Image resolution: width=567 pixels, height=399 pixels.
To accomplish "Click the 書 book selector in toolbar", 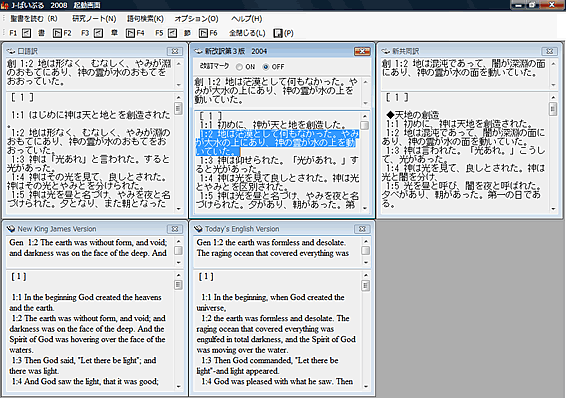I will tap(41, 33).
